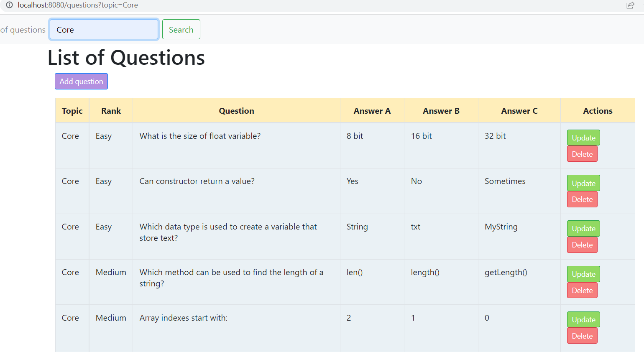
Task: Delete the string length method question
Action: point(582,291)
